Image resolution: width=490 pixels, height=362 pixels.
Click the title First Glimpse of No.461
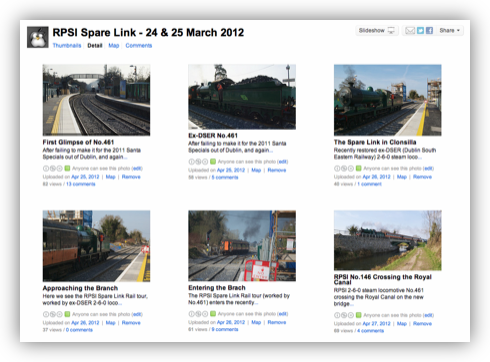click(x=78, y=142)
